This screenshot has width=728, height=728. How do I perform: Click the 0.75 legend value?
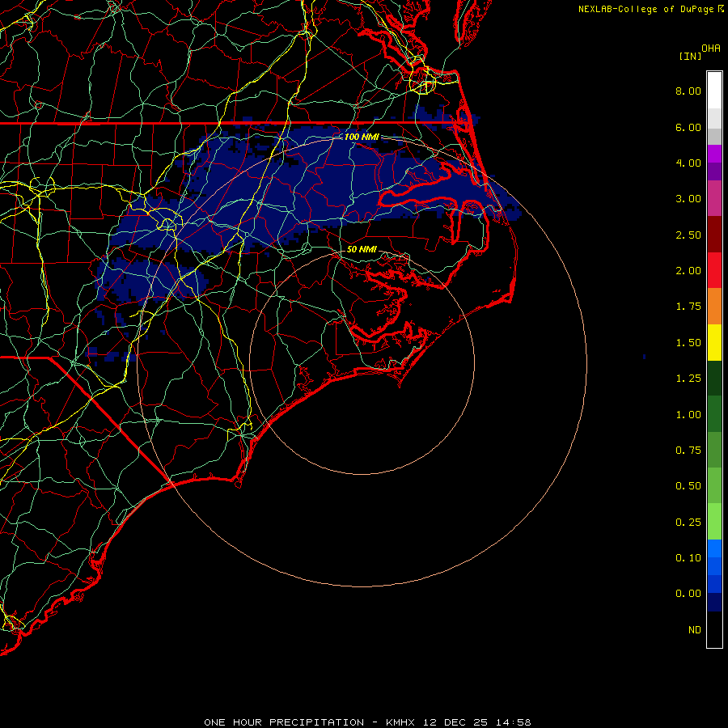688,451
